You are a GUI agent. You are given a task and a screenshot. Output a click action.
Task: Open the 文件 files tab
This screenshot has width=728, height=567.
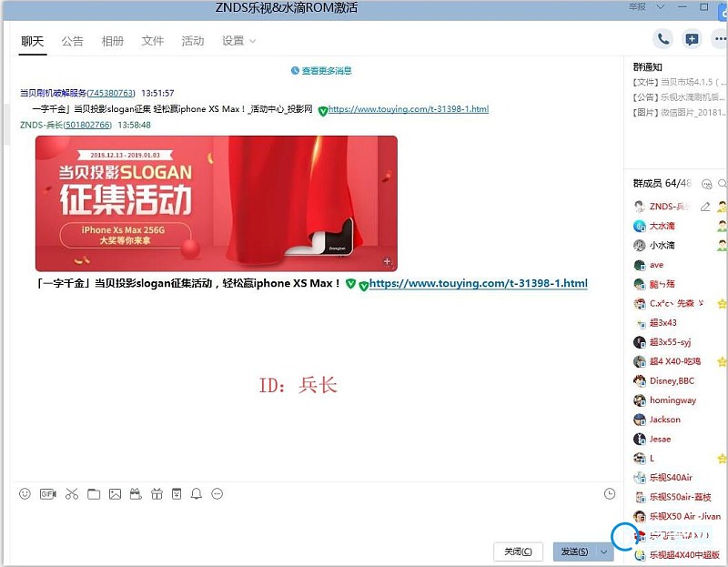(152, 41)
